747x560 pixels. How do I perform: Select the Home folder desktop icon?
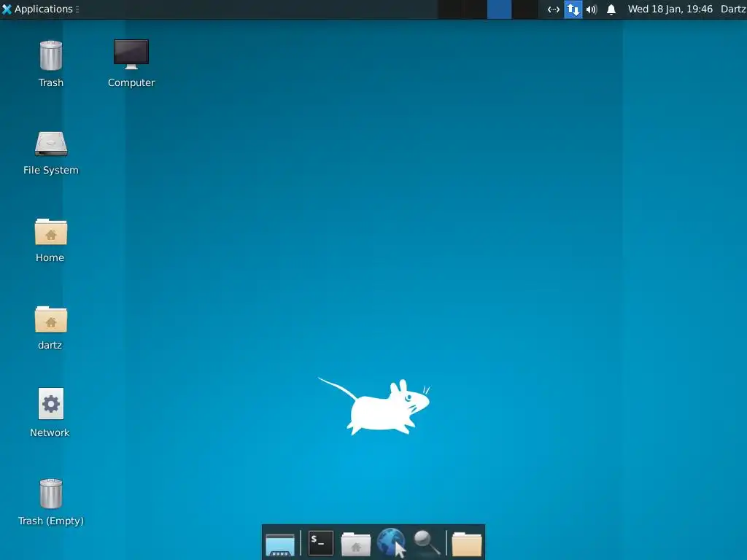(50, 241)
